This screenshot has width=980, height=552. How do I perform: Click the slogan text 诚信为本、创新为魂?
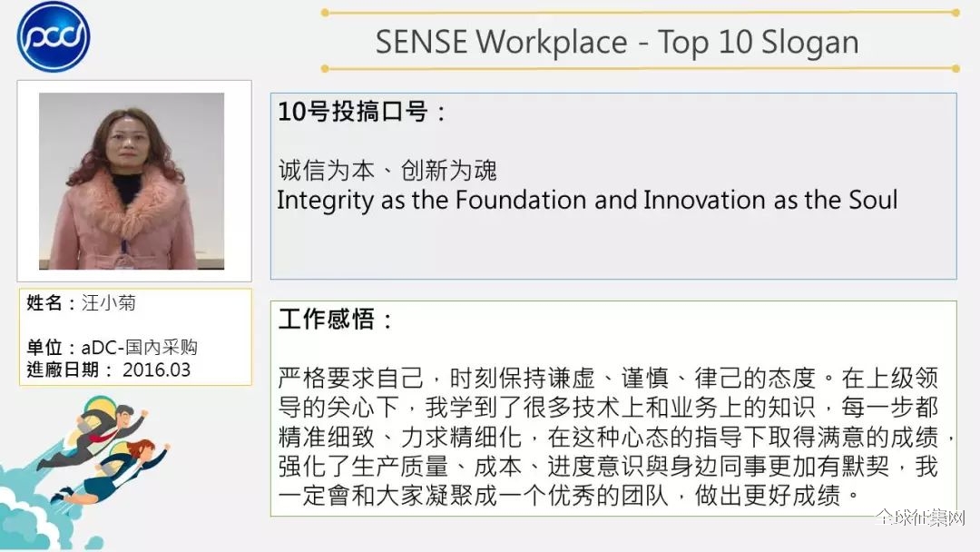point(387,170)
